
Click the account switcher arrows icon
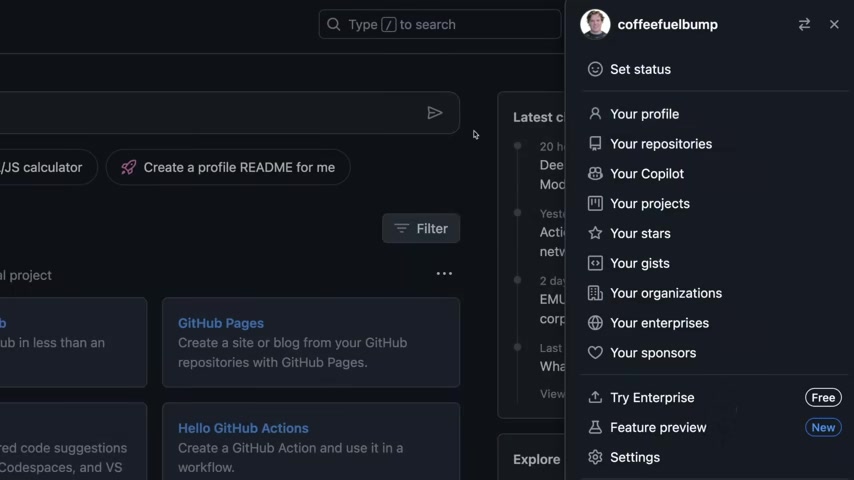(x=804, y=25)
